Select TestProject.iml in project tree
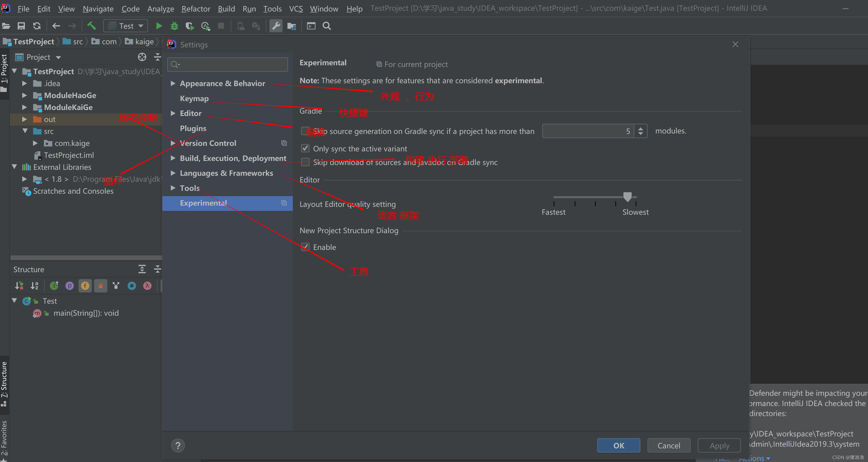 click(x=69, y=155)
